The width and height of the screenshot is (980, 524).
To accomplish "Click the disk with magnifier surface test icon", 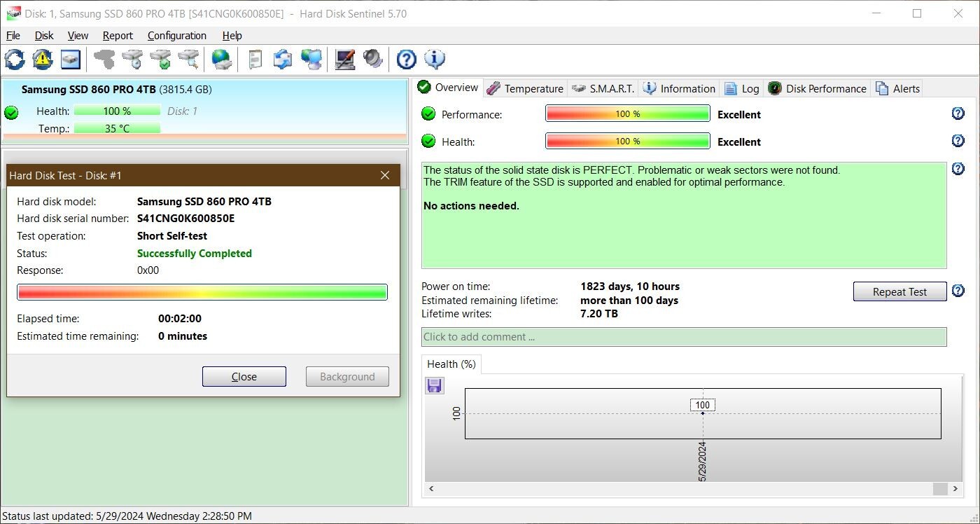I will click(188, 60).
